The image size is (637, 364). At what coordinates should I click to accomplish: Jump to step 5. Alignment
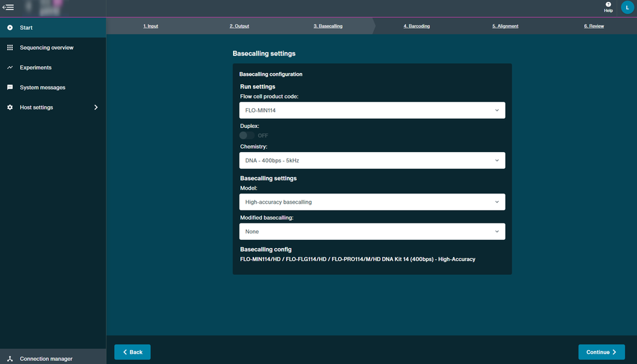click(505, 26)
